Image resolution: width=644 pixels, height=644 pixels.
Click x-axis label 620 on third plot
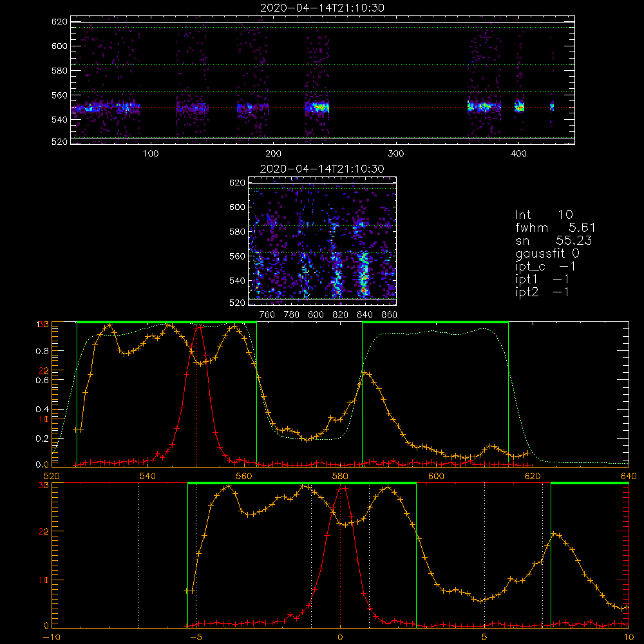(533, 476)
